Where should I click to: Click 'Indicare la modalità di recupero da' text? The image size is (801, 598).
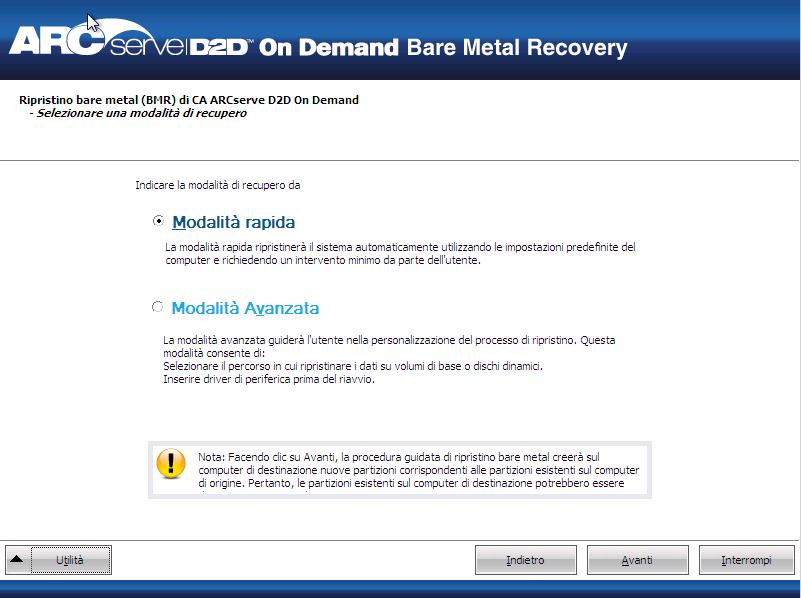pyautogui.click(x=218, y=185)
